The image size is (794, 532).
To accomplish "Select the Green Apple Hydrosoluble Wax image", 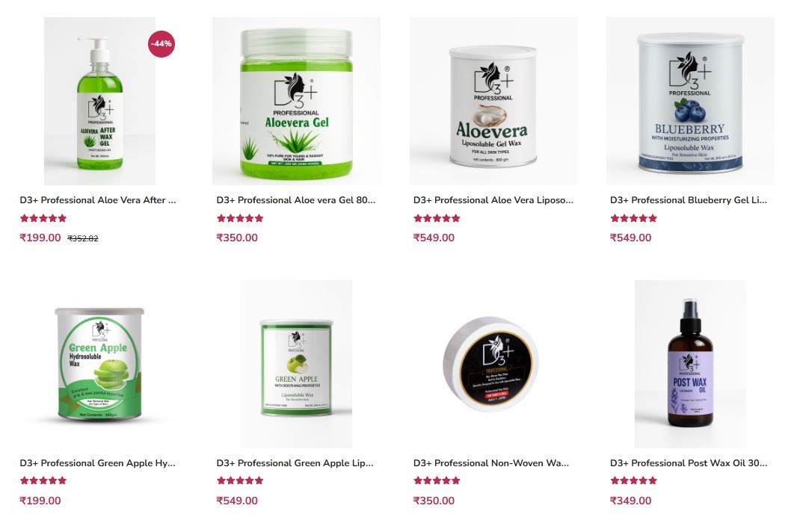I will pos(99,364).
